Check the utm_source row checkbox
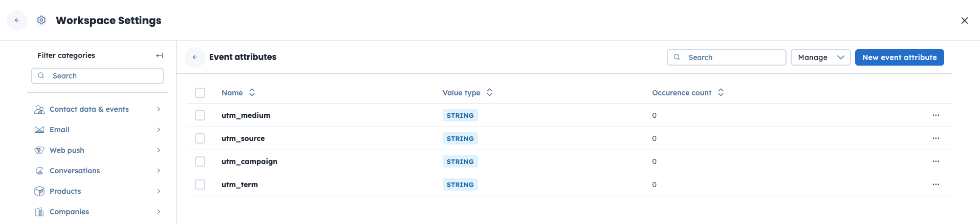Screen dimensions: 980x224 200,138
